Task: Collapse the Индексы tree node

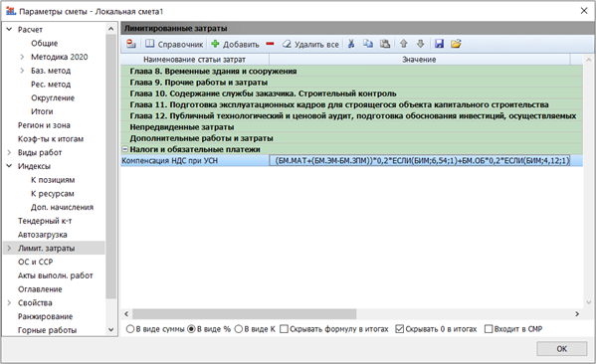Action: 10,166
